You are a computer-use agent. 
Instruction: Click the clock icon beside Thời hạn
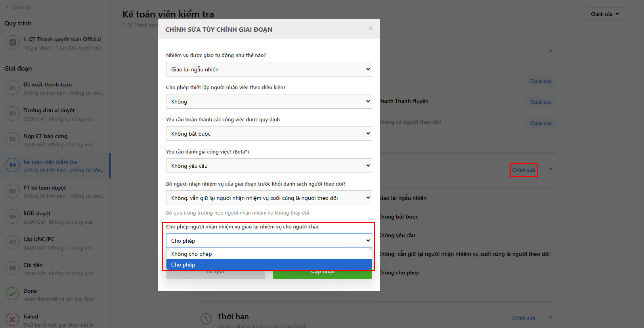pos(206,319)
